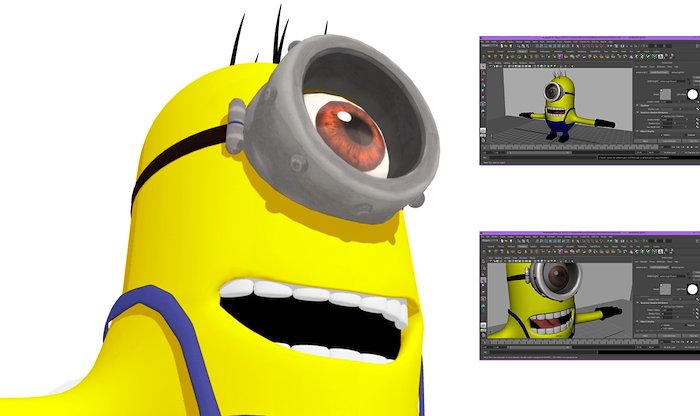Click the grey sample swatch in lower Maya attribute editor
This screenshot has width=700, height=416.
[665, 289]
